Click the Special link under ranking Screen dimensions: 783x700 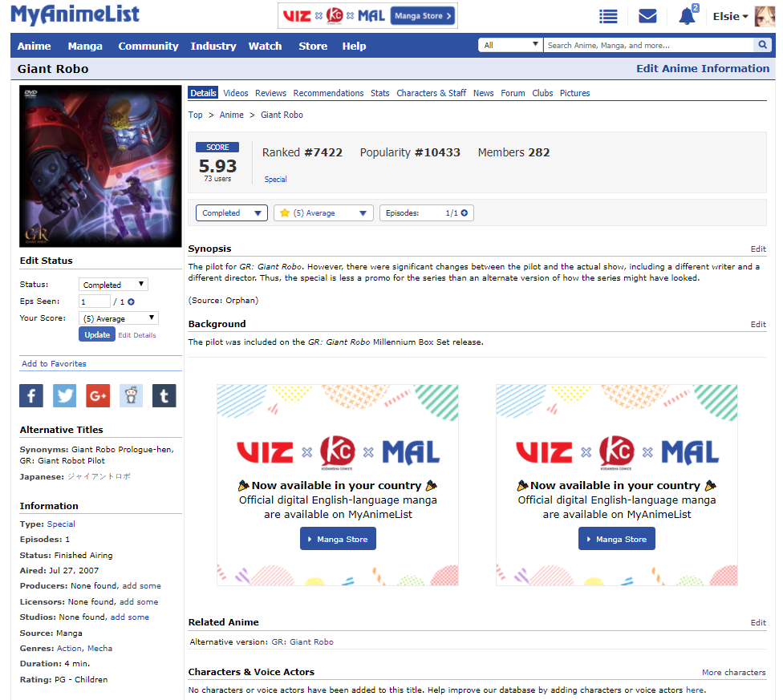tap(276, 179)
